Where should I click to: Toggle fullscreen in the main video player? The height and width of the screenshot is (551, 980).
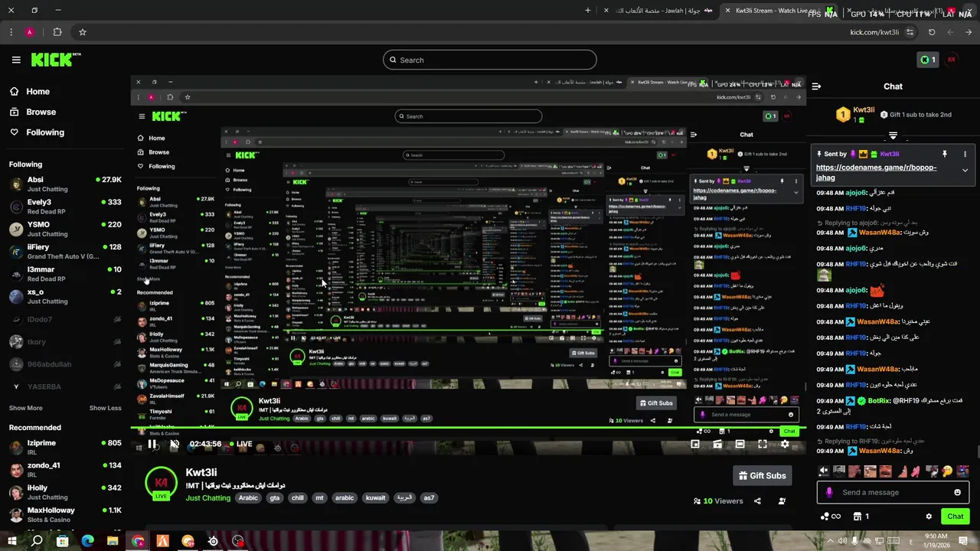(x=763, y=444)
